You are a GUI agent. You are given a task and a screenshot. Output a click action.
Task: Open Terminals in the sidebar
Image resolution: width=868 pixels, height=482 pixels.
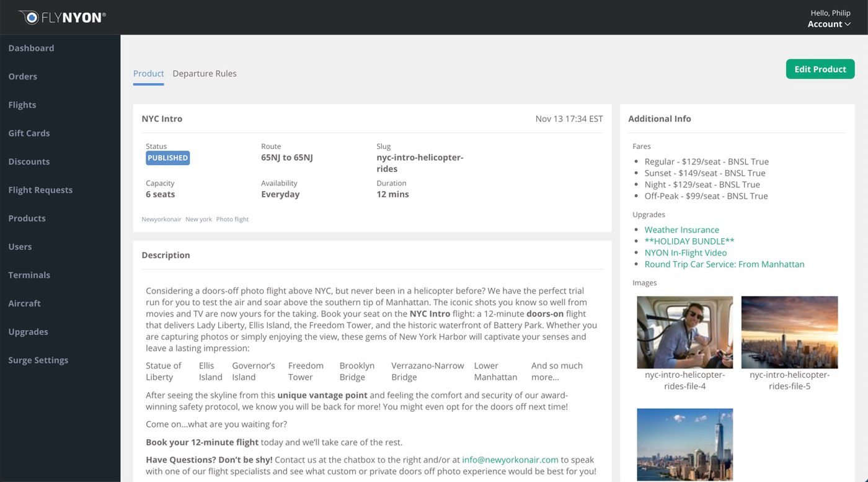click(x=29, y=275)
